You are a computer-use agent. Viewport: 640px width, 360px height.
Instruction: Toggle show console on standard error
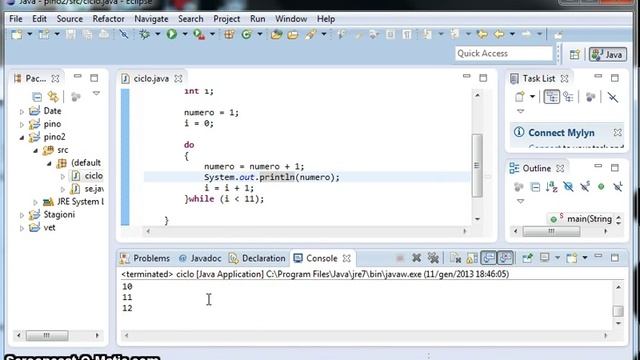click(x=505, y=258)
